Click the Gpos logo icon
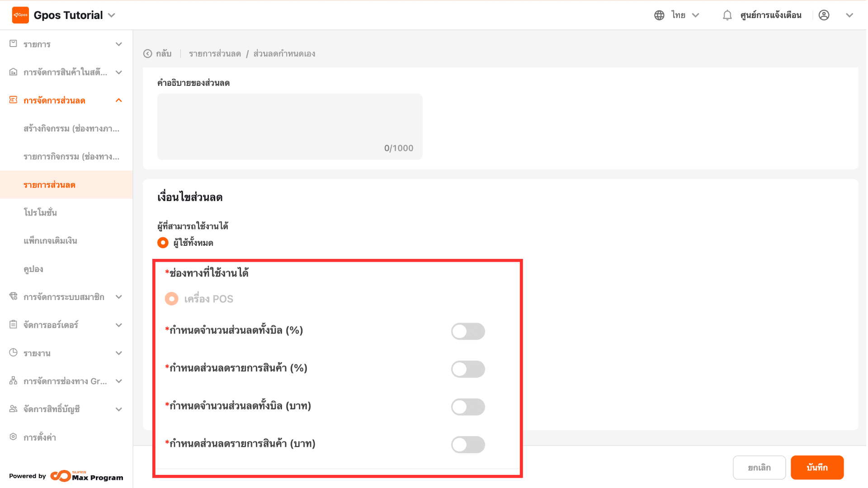 tap(20, 15)
